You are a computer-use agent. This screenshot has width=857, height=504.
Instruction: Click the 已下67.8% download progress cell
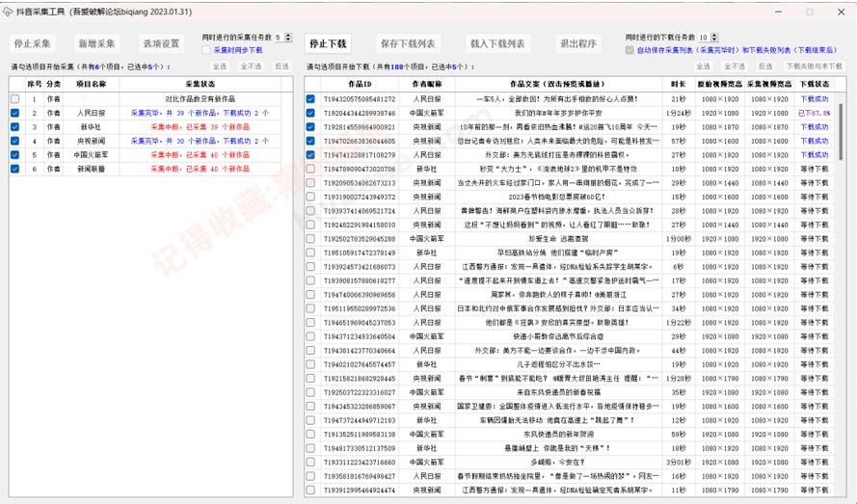coord(814,113)
